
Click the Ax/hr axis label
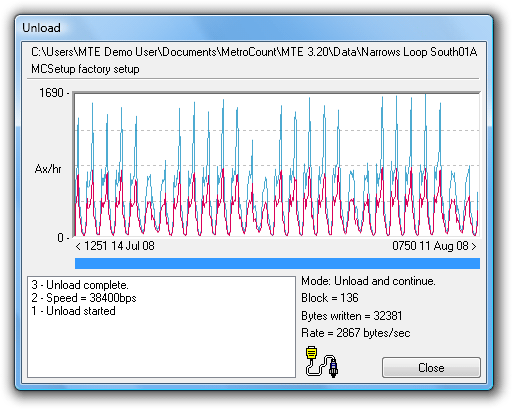48,169
